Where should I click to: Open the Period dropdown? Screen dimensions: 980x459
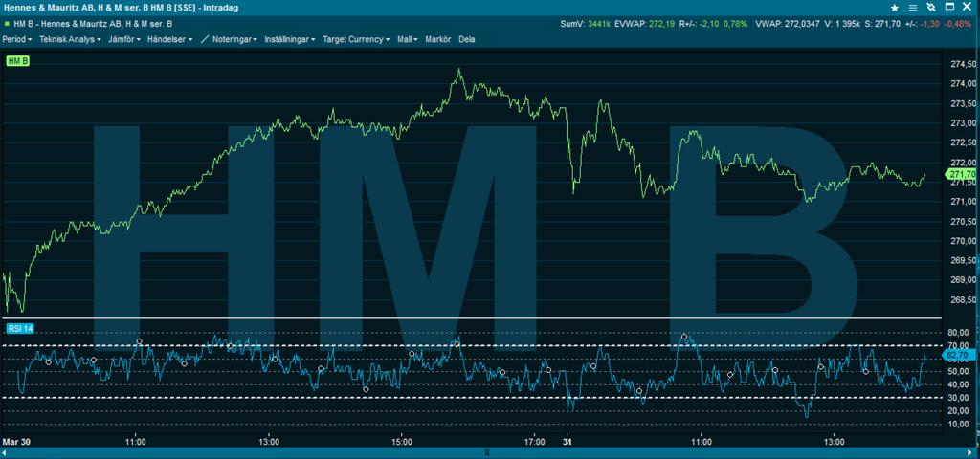pos(17,39)
